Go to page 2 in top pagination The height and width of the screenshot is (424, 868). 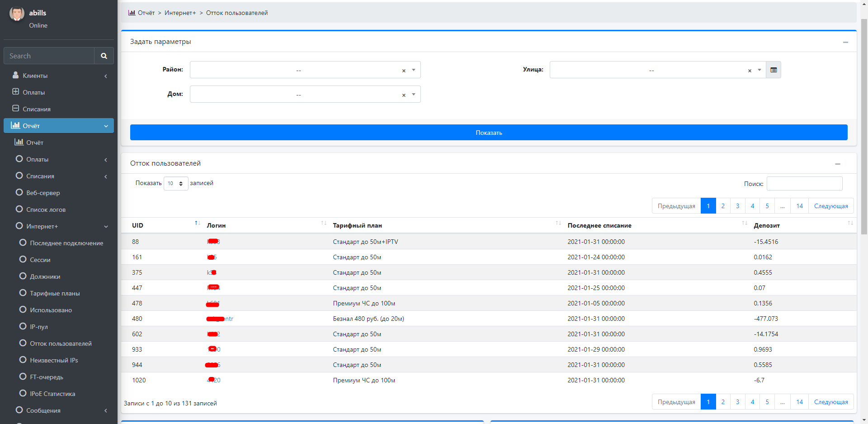723,206
